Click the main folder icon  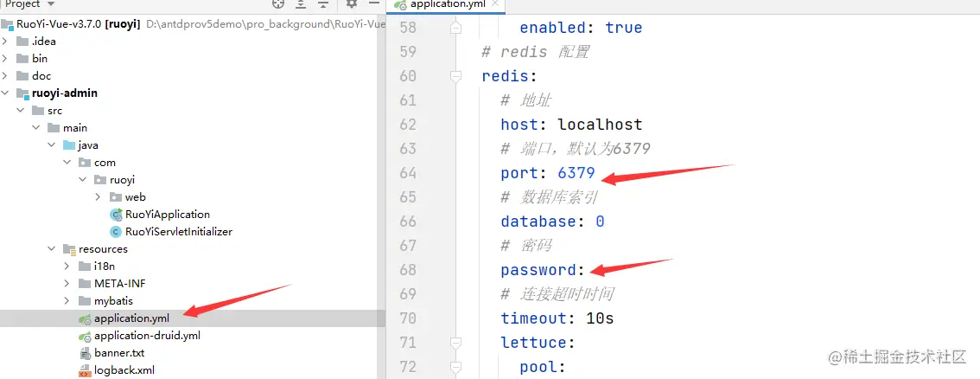pyautogui.click(x=54, y=128)
